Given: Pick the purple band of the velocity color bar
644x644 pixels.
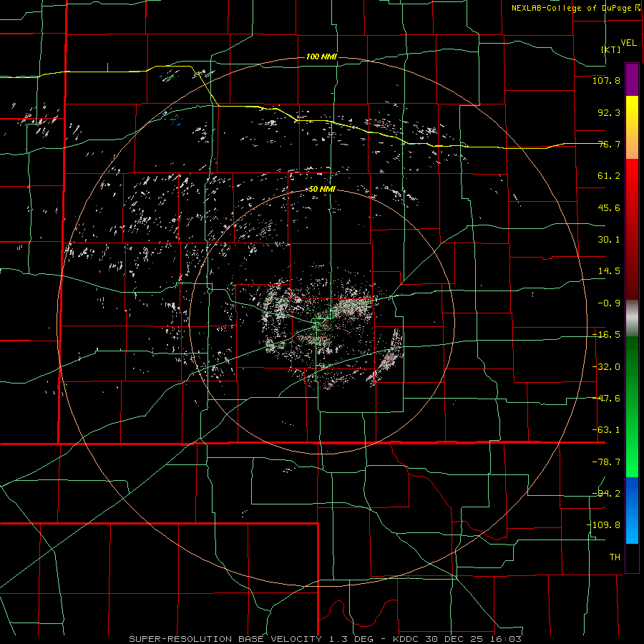Looking at the screenshot, I should (632, 80).
